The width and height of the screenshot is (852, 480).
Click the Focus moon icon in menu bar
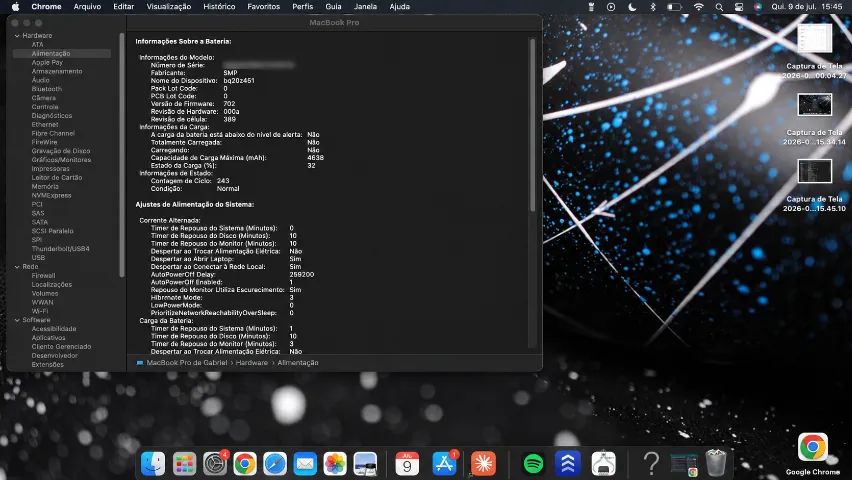click(x=632, y=7)
